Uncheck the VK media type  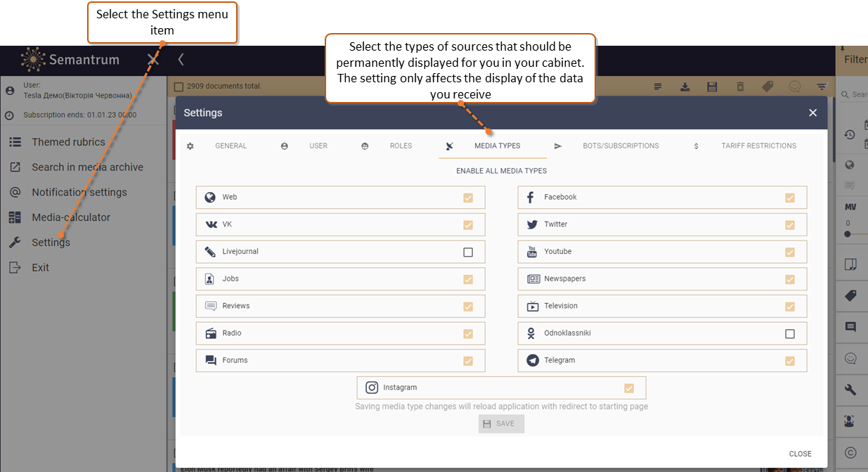[468, 225]
